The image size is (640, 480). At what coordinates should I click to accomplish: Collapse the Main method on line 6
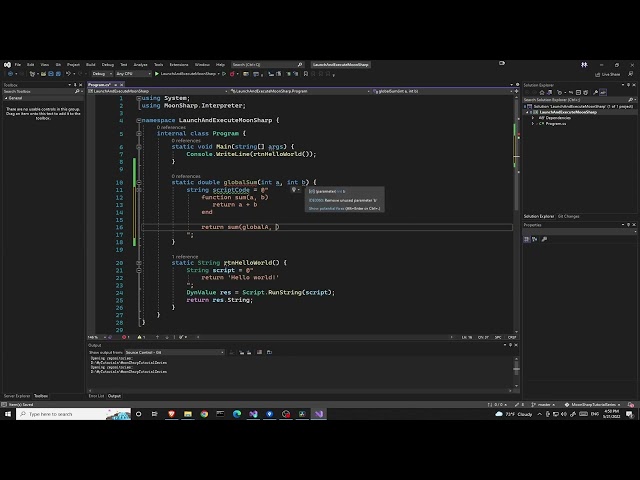138,147
